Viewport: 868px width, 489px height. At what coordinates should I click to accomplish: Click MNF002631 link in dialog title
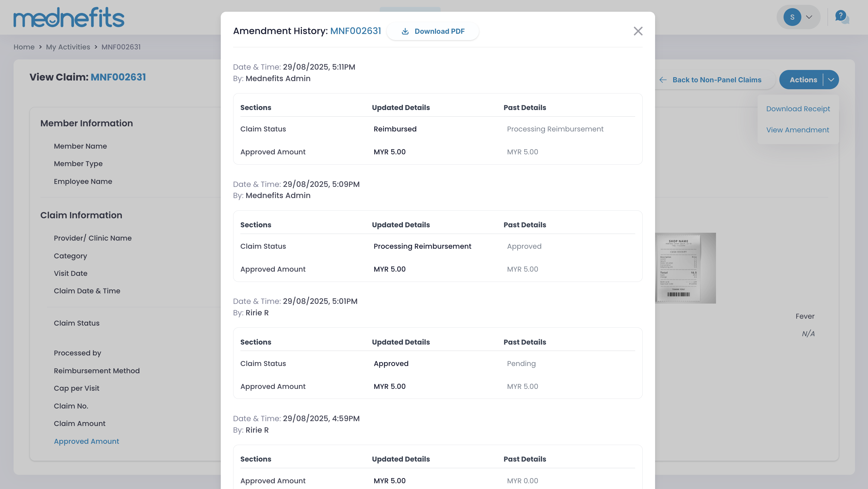click(355, 31)
